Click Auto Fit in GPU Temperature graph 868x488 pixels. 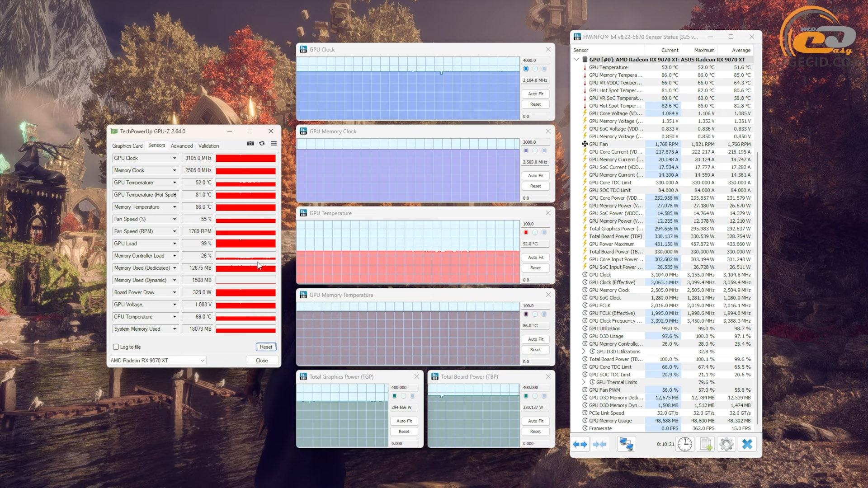[x=536, y=258]
